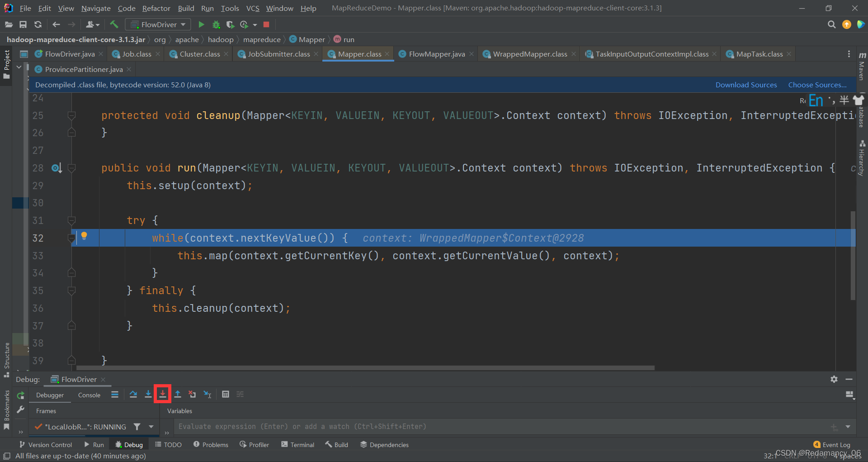Click the Choose Sources... link
The width and height of the screenshot is (868, 462).
pyautogui.click(x=817, y=85)
